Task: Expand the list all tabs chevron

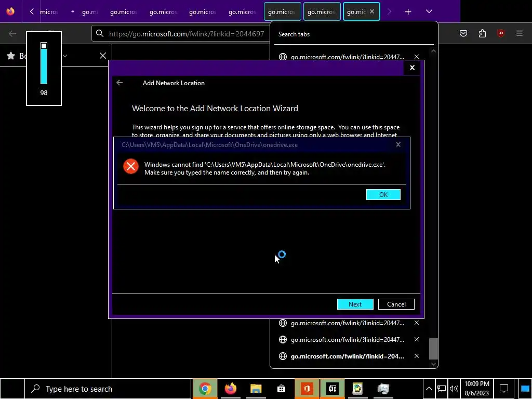Action: pyautogui.click(x=429, y=11)
